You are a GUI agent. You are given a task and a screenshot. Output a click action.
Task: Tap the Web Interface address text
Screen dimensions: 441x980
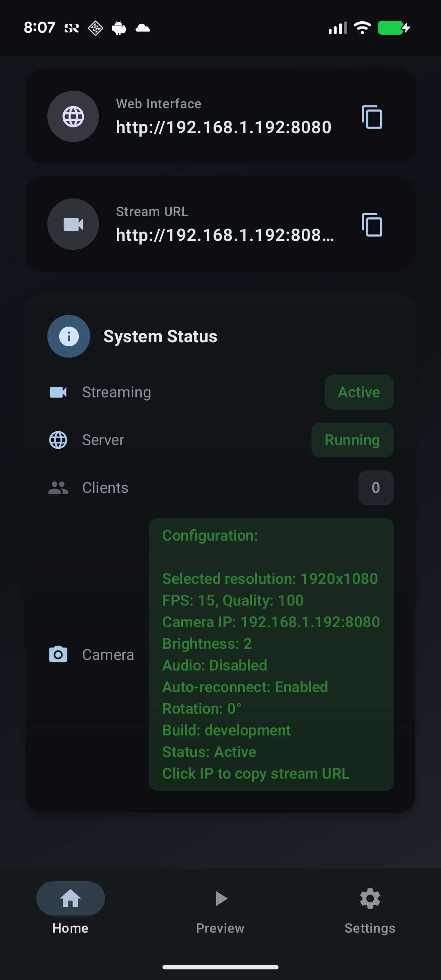pyautogui.click(x=224, y=127)
